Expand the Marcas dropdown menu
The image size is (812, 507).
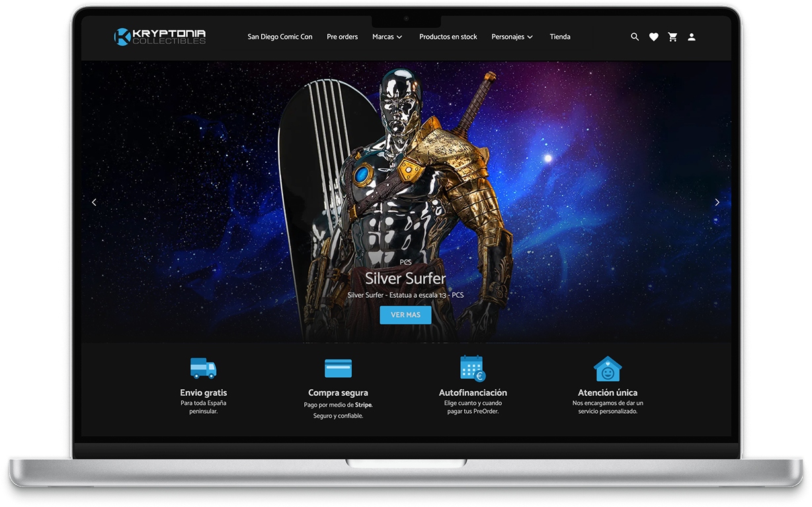[387, 37]
